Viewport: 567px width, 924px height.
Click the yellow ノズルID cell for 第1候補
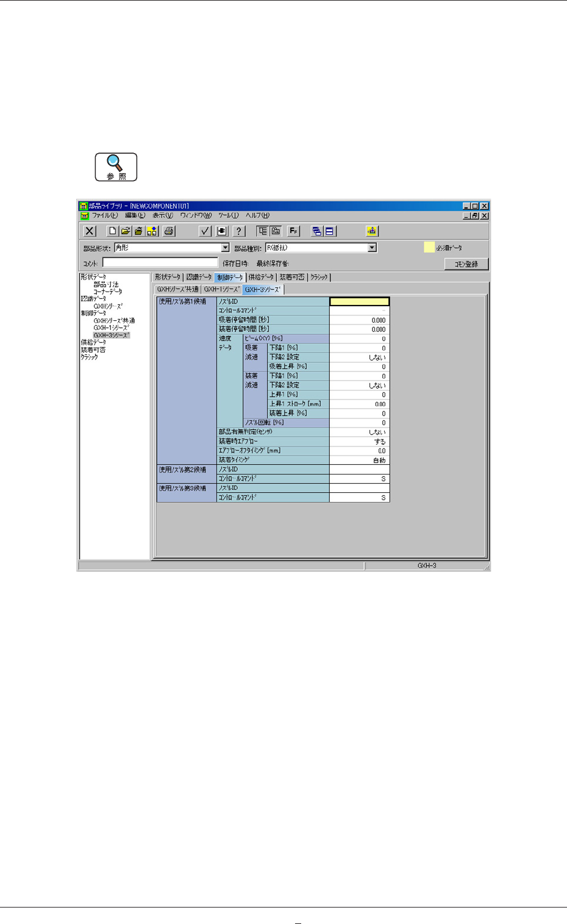(x=359, y=301)
